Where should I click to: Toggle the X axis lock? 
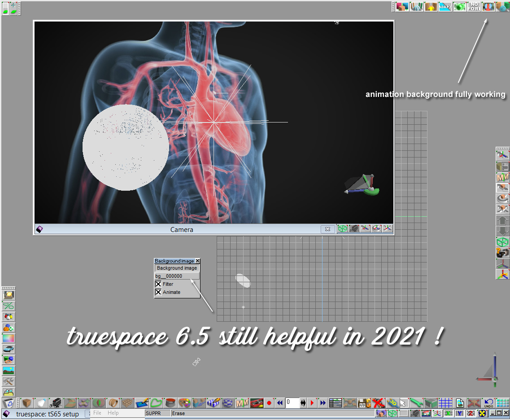pos(449,413)
